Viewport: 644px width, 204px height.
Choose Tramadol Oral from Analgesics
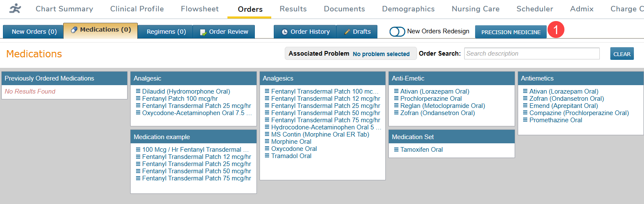[x=291, y=156]
